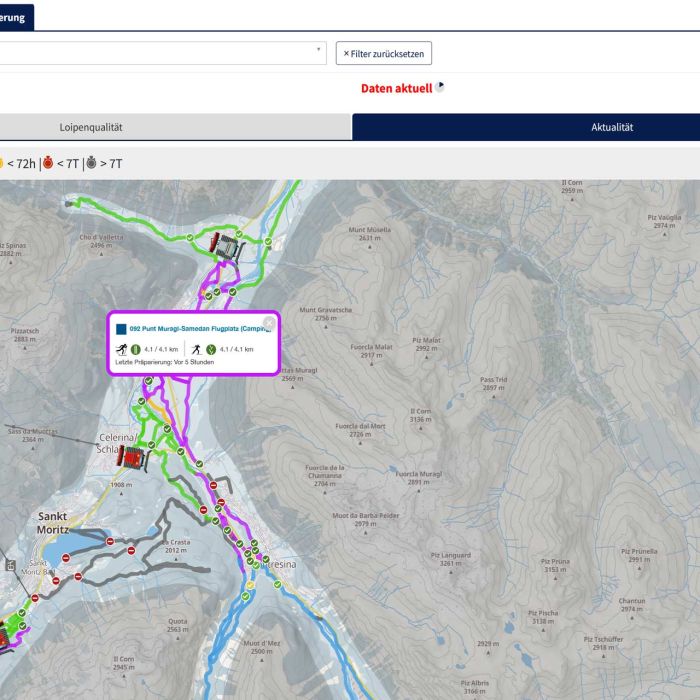Select the partially visible tab at top left
This screenshot has height=700, width=700.
[15, 17]
